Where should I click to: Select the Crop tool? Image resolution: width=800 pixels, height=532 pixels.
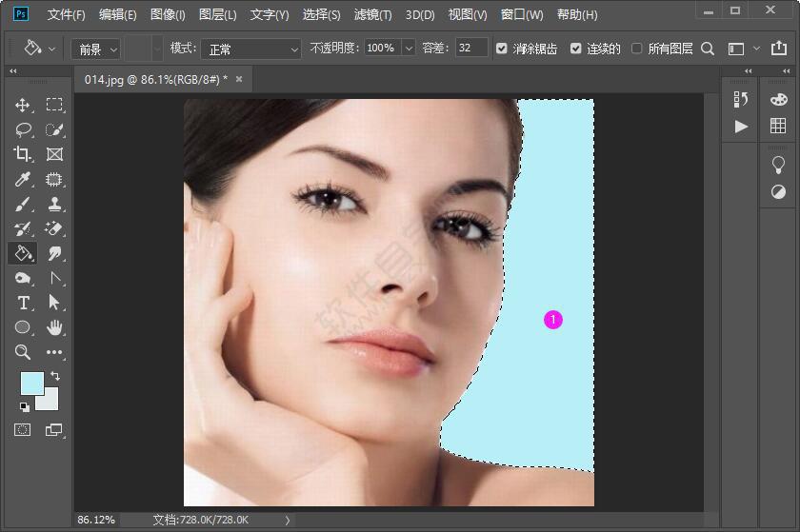[x=24, y=154]
